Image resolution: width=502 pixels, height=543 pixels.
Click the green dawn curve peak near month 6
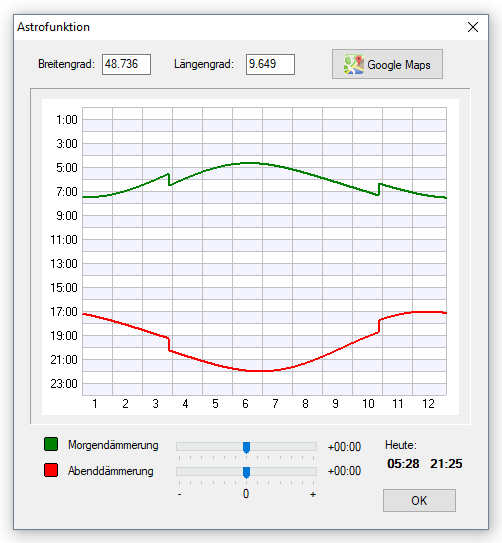(251, 163)
